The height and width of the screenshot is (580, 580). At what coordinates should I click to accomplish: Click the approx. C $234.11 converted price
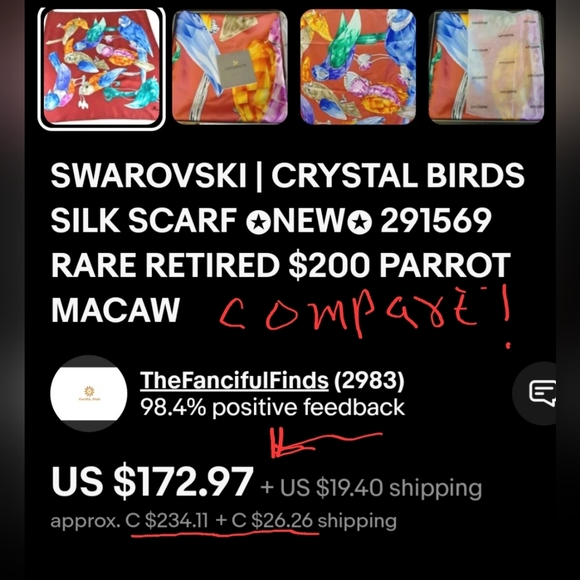pyautogui.click(x=129, y=521)
